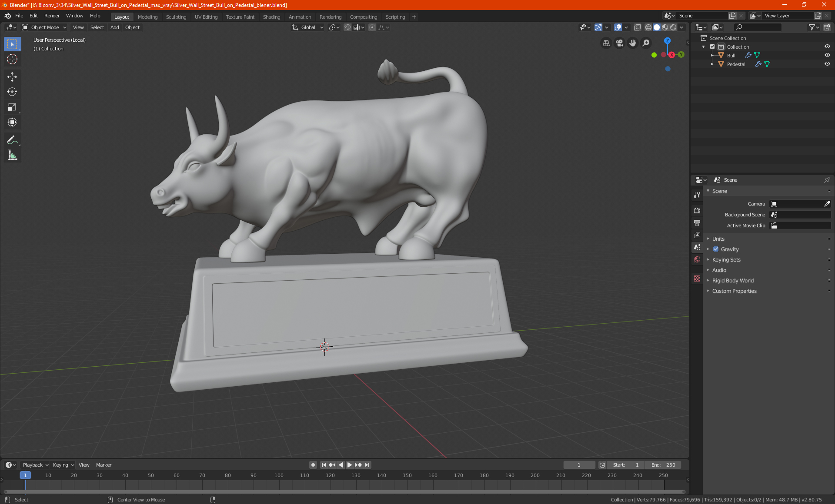
Task: Open the pivot point dropdown
Action: pyautogui.click(x=334, y=27)
